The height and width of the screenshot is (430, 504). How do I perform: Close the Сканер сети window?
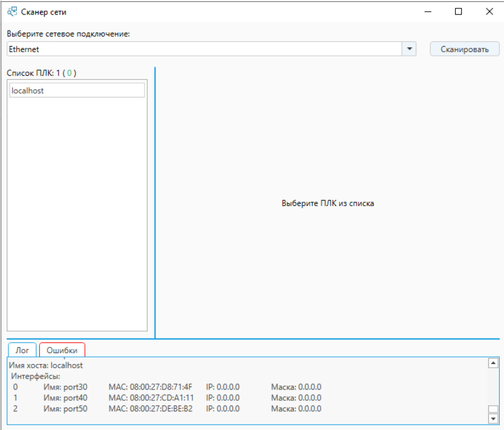click(x=489, y=11)
